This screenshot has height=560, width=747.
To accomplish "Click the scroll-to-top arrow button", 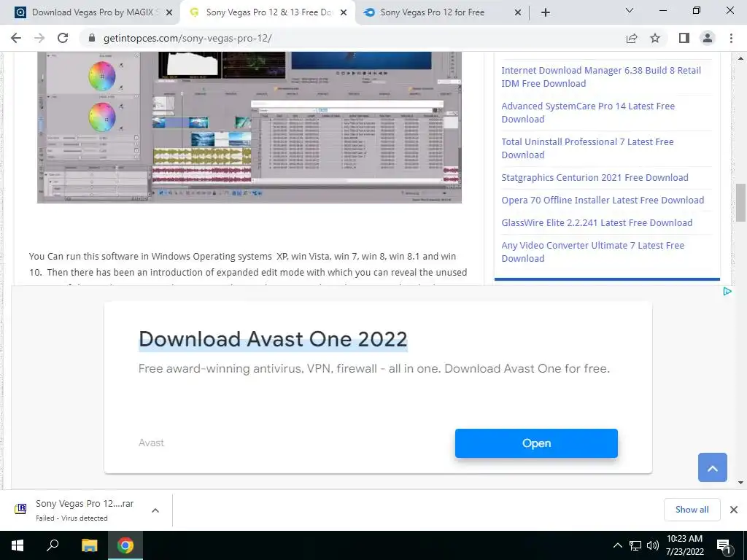I will click(713, 467).
